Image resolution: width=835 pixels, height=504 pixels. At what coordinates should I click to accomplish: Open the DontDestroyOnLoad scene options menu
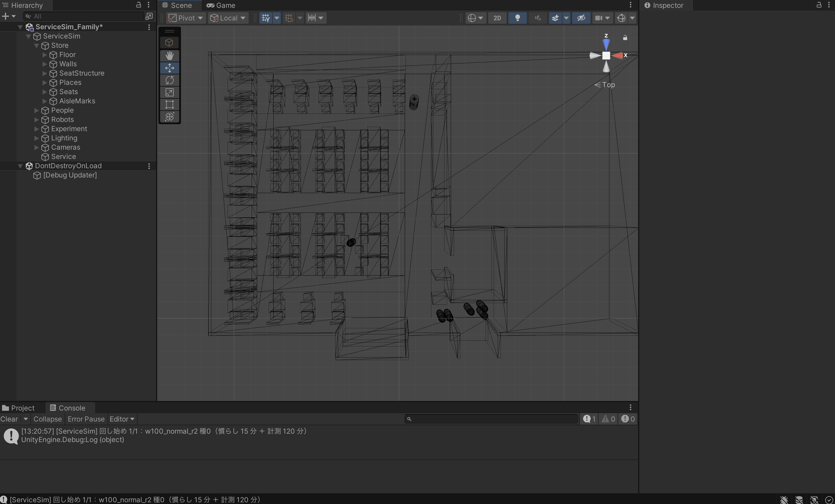pyautogui.click(x=149, y=166)
